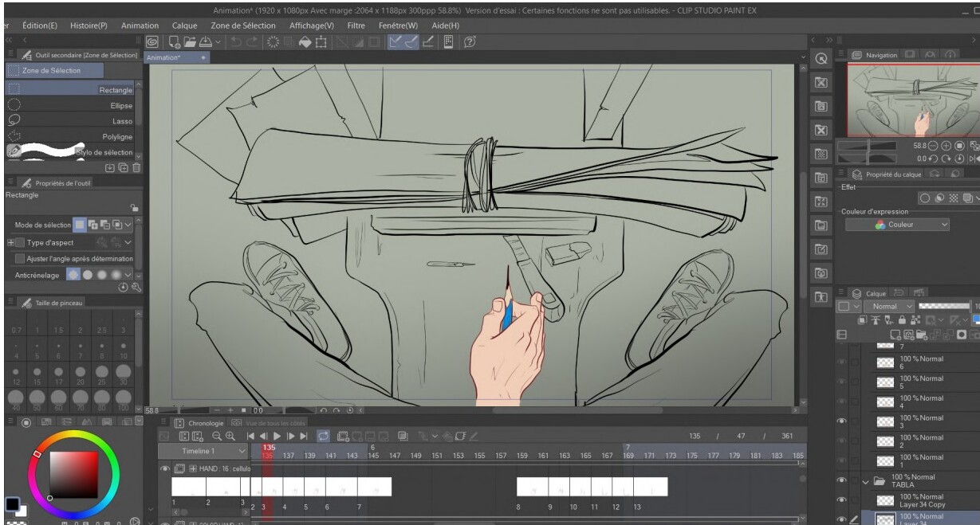
Task: Click the undo arrow in the toolbar
Action: [x=235, y=41]
